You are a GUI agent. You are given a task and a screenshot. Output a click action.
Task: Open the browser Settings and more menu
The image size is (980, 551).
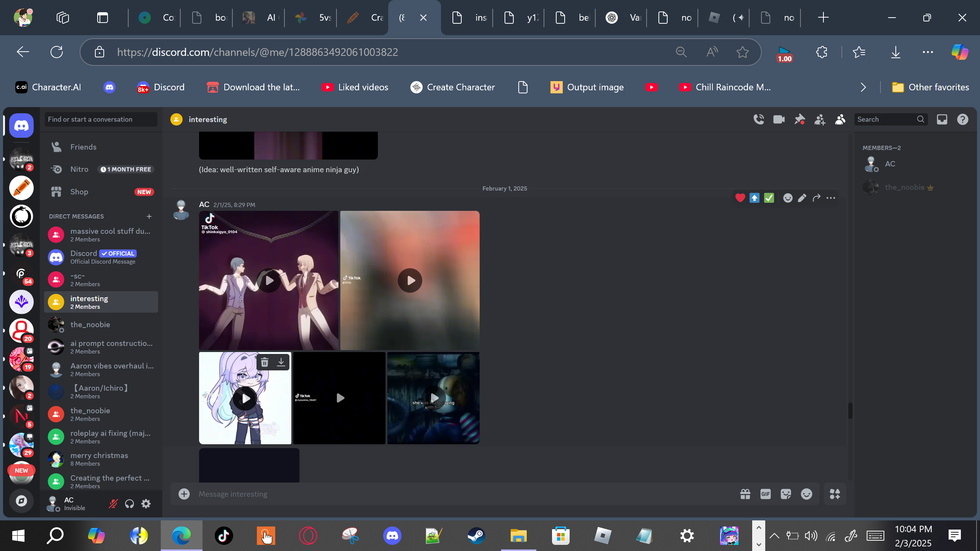(928, 52)
